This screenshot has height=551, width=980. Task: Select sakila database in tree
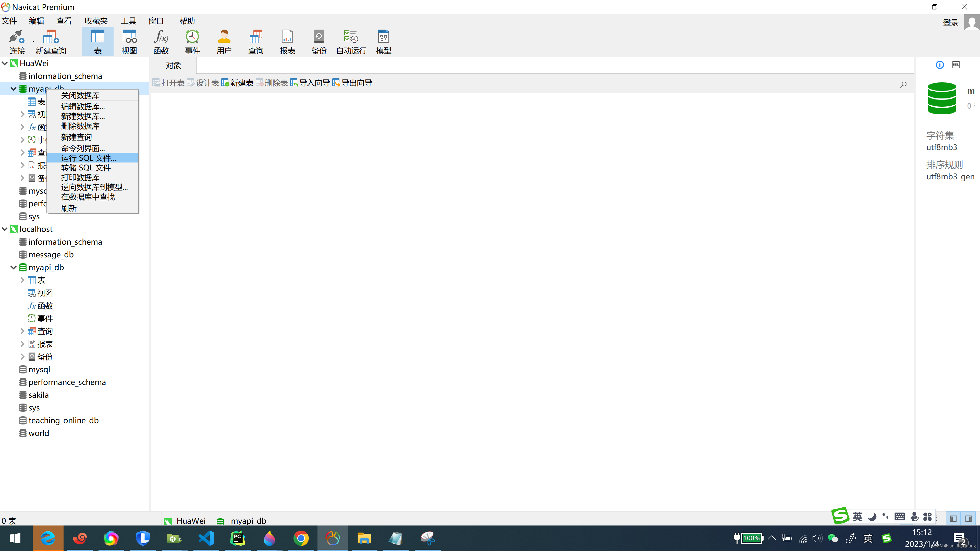[39, 395]
